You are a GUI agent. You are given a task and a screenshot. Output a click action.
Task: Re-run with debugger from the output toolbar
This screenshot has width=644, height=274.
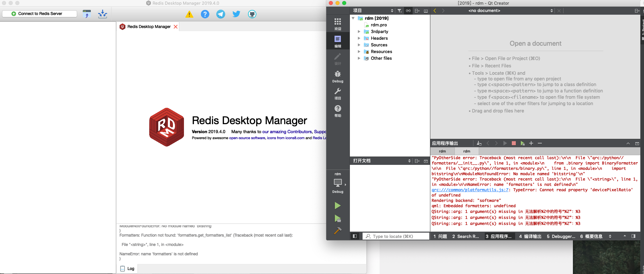click(522, 143)
